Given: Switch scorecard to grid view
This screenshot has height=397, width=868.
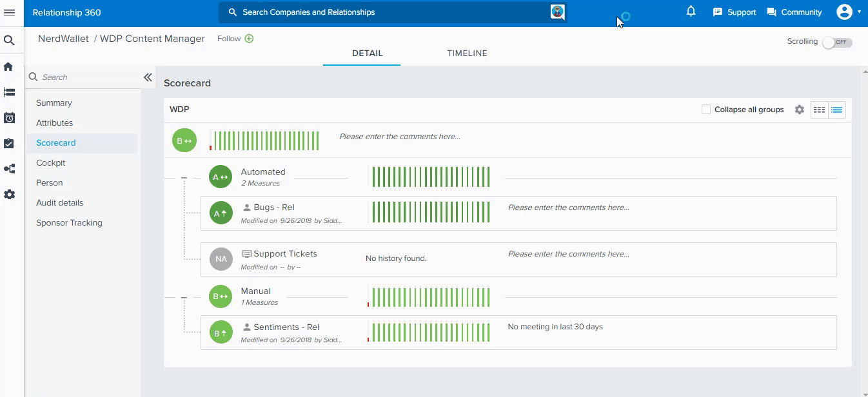Looking at the screenshot, I should coord(819,110).
